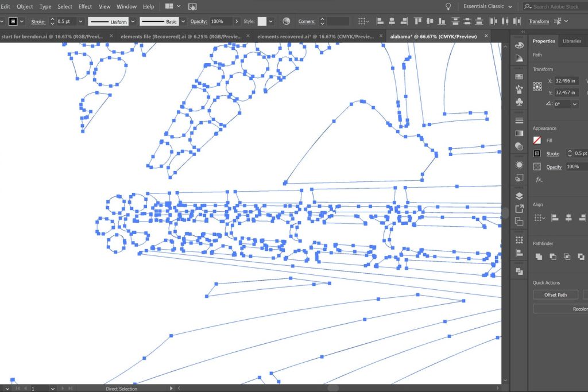588x392 pixels.
Task: Open the Basic brush definition dropdown
Action: click(x=183, y=21)
